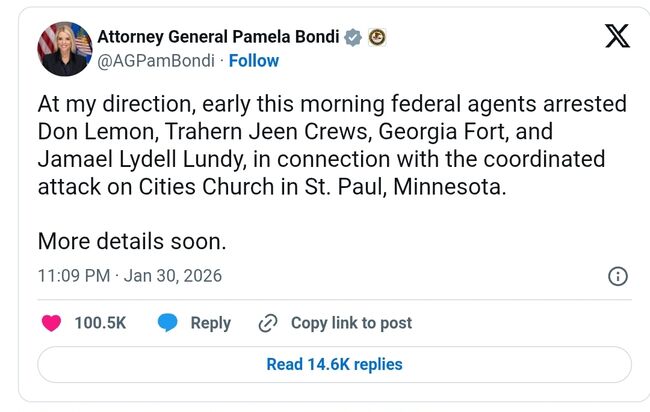This screenshot has height=412, width=650.
Task: Click the tweet's first line about federal agents
Action: pos(331,105)
